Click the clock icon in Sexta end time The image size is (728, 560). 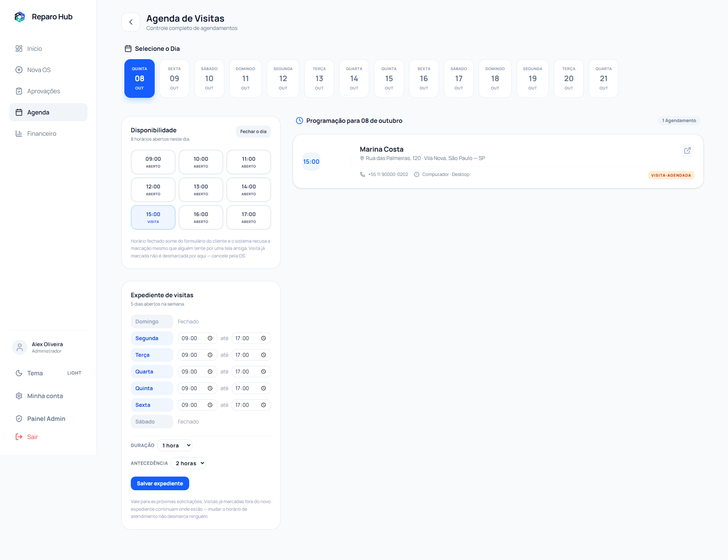click(x=264, y=405)
